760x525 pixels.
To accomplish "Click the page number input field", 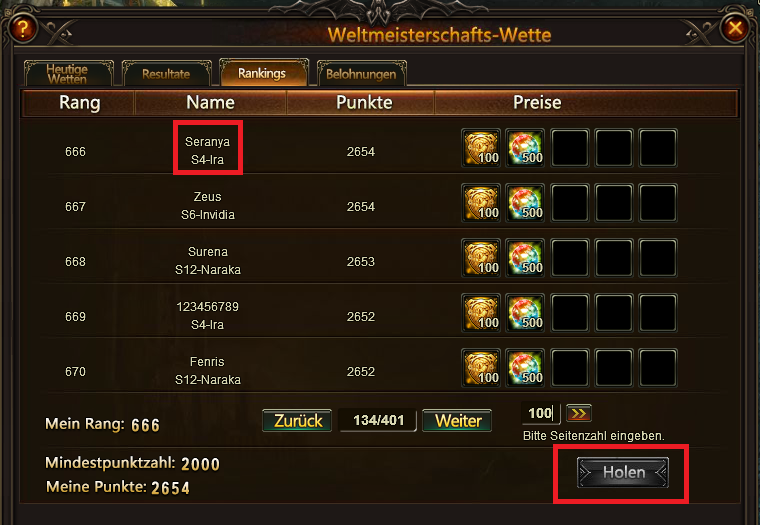I will pyautogui.click(x=540, y=414).
